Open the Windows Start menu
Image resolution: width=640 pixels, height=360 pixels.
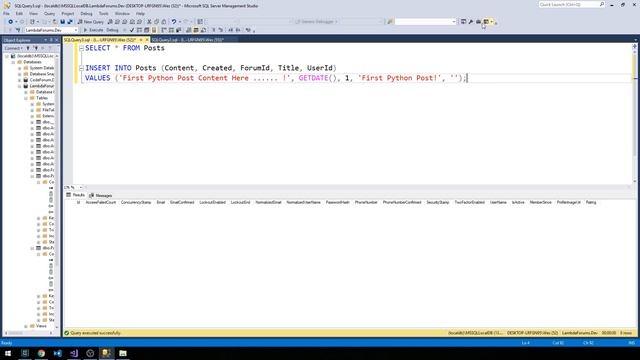8,353
